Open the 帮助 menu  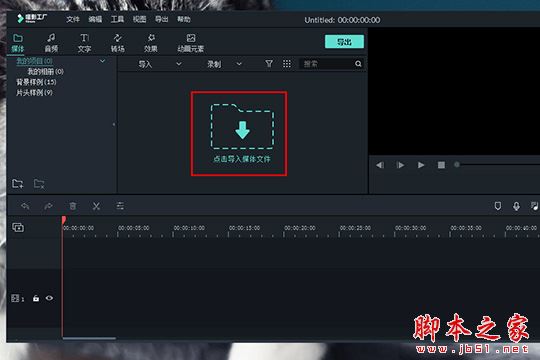pos(184,19)
